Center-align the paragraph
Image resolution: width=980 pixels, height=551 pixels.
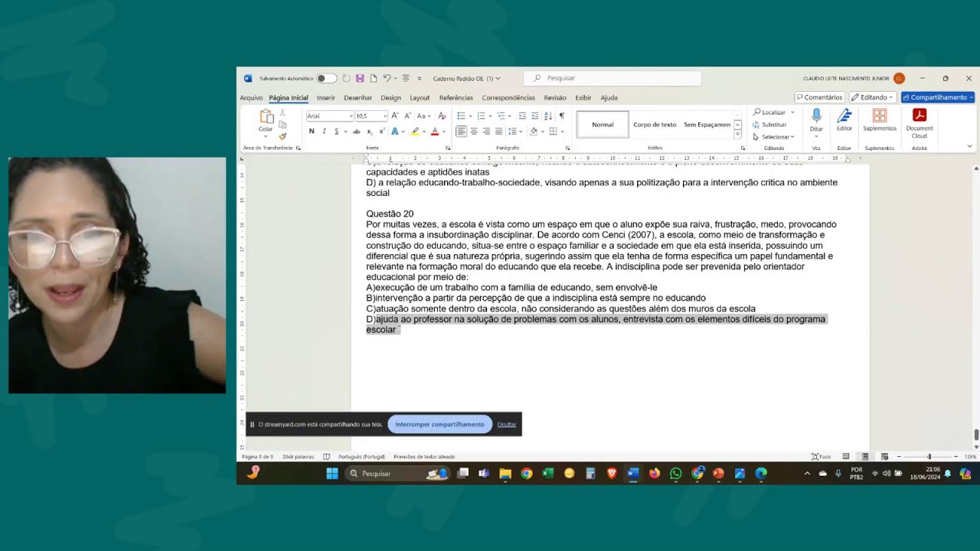[474, 132]
